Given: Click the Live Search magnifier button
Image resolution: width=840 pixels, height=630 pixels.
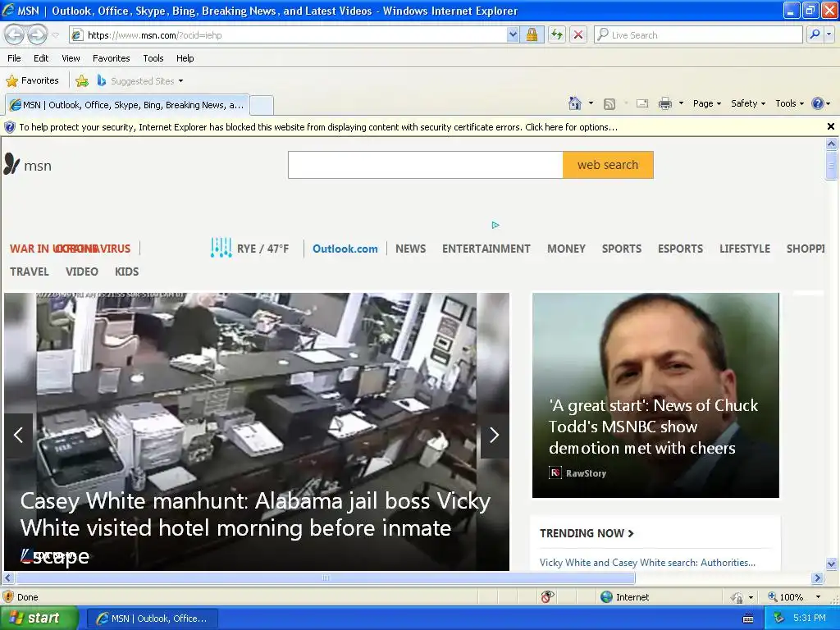Looking at the screenshot, I should coord(815,34).
